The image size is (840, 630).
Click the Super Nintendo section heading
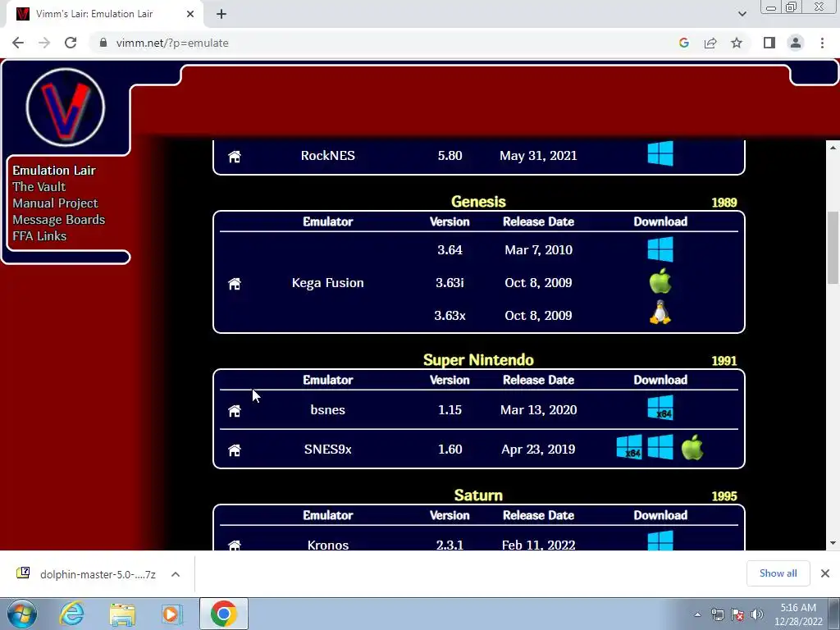(478, 359)
